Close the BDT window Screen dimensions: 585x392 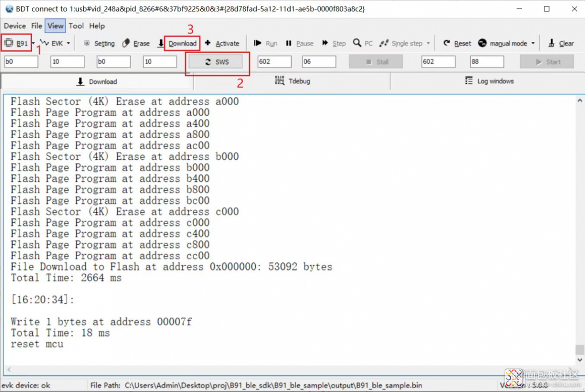click(x=574, y=9)
